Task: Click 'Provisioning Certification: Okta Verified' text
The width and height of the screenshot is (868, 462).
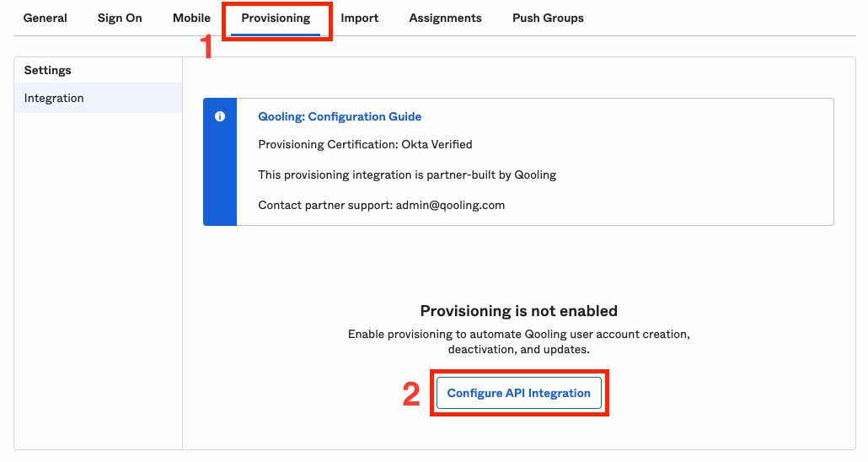Action: click(x=365, y=144)
